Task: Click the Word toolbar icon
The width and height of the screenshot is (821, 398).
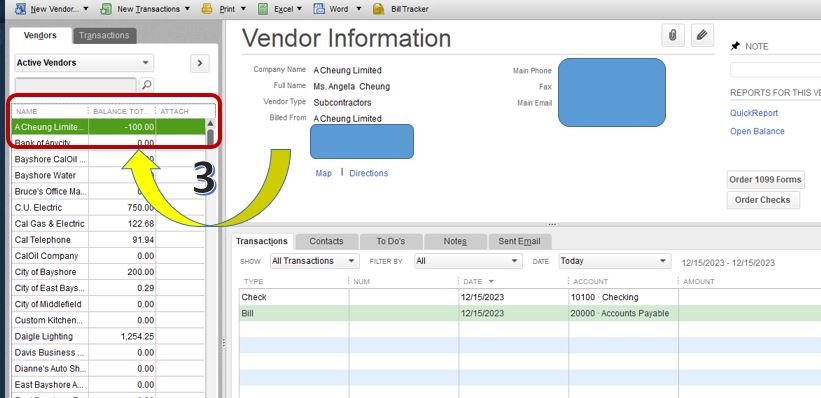Action: pos(319,9)
